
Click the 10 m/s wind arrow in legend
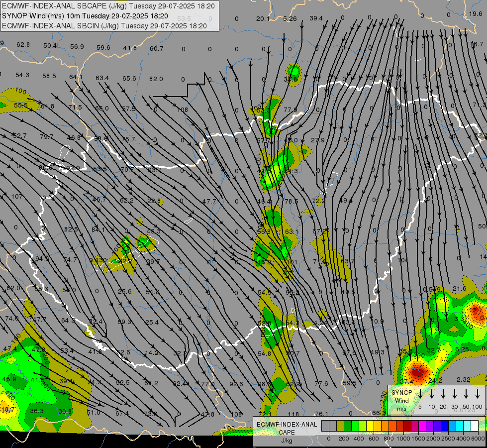(x=432, y=394)
